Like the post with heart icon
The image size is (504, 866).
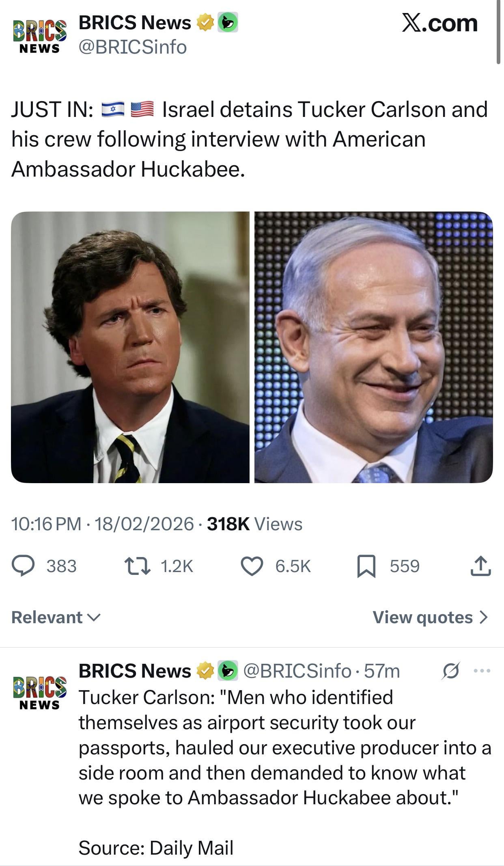tap(252, 566)
